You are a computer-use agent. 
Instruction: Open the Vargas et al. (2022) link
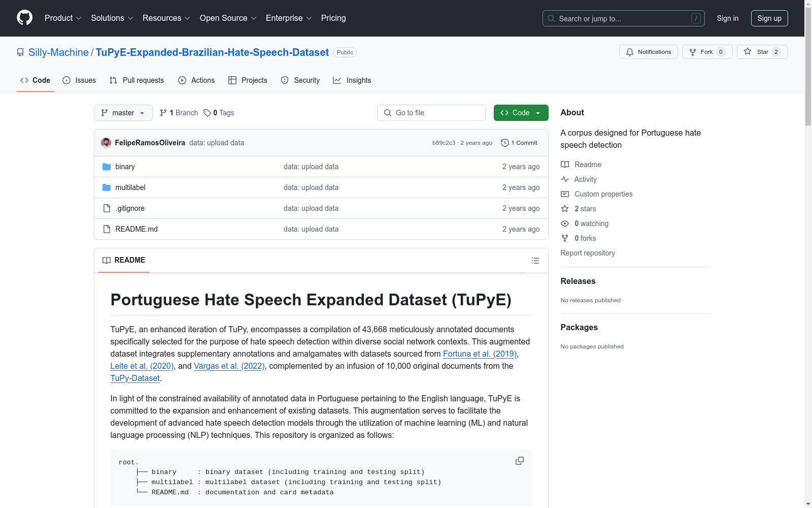click(x=229, y=366)
